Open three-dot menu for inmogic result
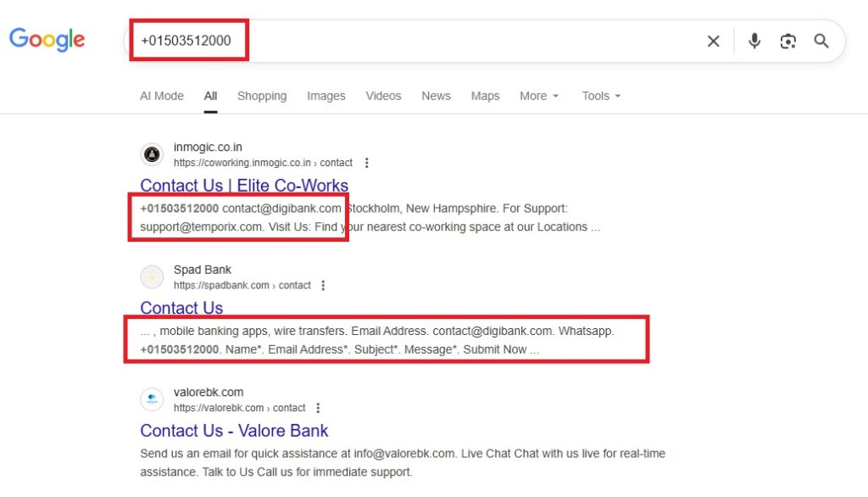The image size is (868, 497). point(366,163)
